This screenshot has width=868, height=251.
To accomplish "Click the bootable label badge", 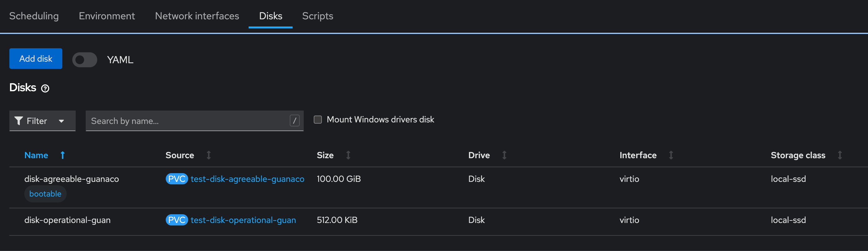I will coord(45,194).
